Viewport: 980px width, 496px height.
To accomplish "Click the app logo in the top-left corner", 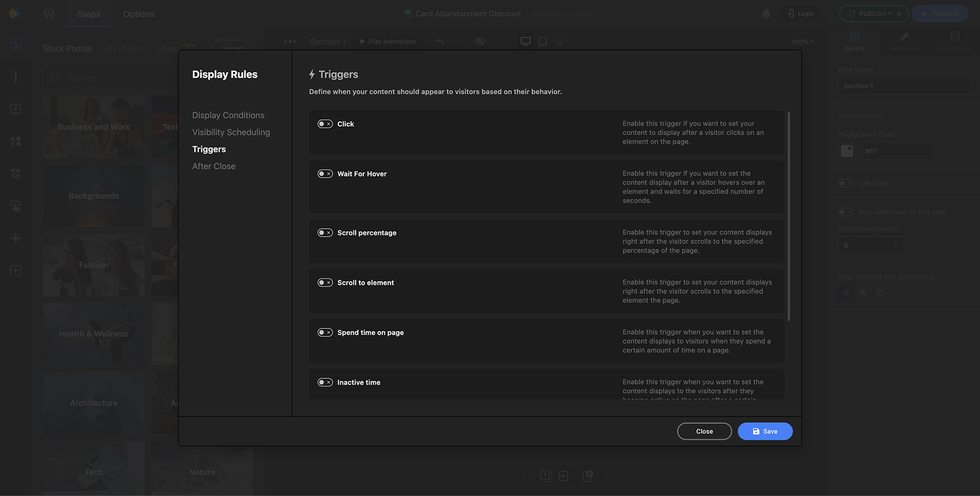I will point(16,13).
